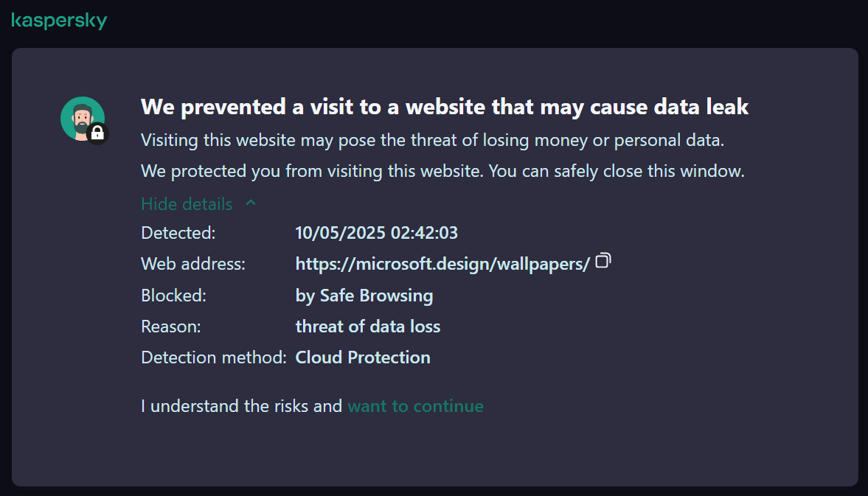Click the 'by Safe Browsing' value
The image size is (868, 496).
click(364, 296)
